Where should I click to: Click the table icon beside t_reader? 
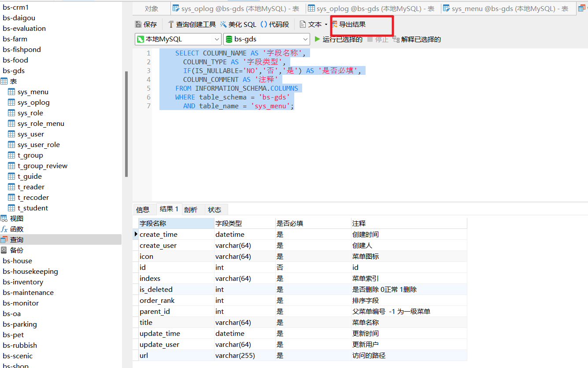click(12, 187)
